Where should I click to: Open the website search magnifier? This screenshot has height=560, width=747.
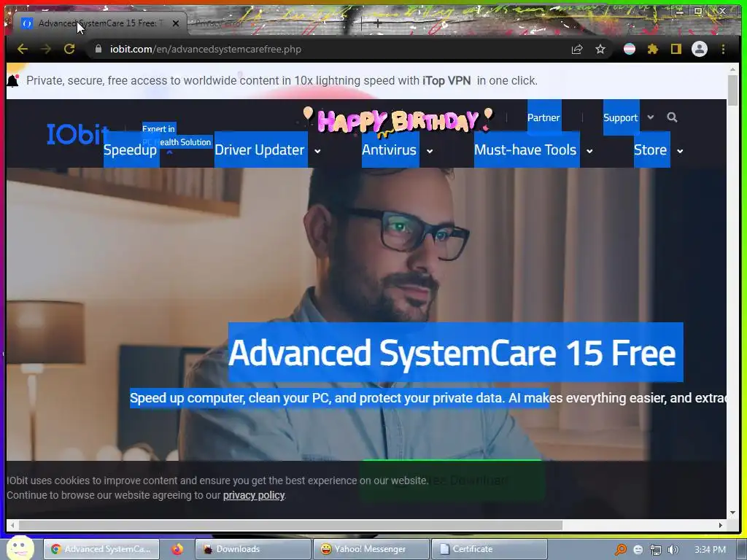(x=672, y=117)
